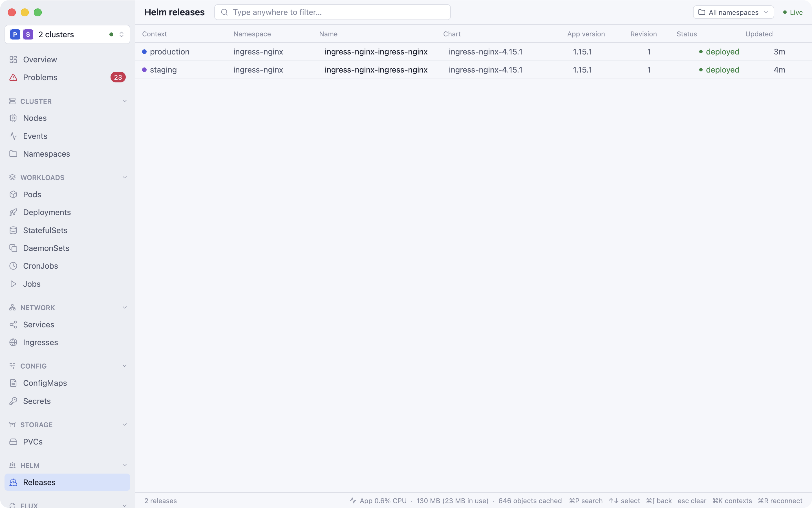Click the ⌘K contexts shortcut hint
This screenshot has width=812, height=508.
click(x=732, y=501)
